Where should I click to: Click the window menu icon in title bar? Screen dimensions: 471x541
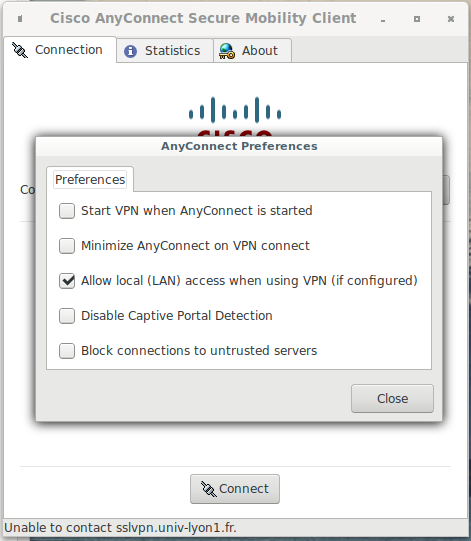pyautogui.click(x=20, y=19)
